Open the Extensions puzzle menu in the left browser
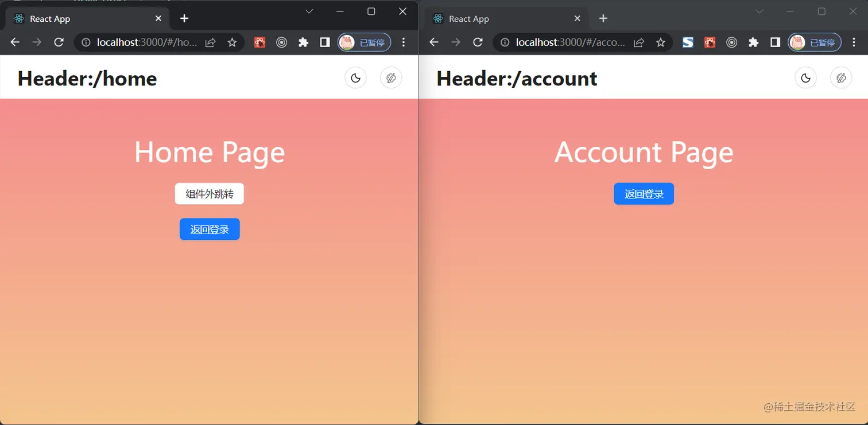Image resolution: width=868 pixels, height=425 pixels. tap(303, 42)
